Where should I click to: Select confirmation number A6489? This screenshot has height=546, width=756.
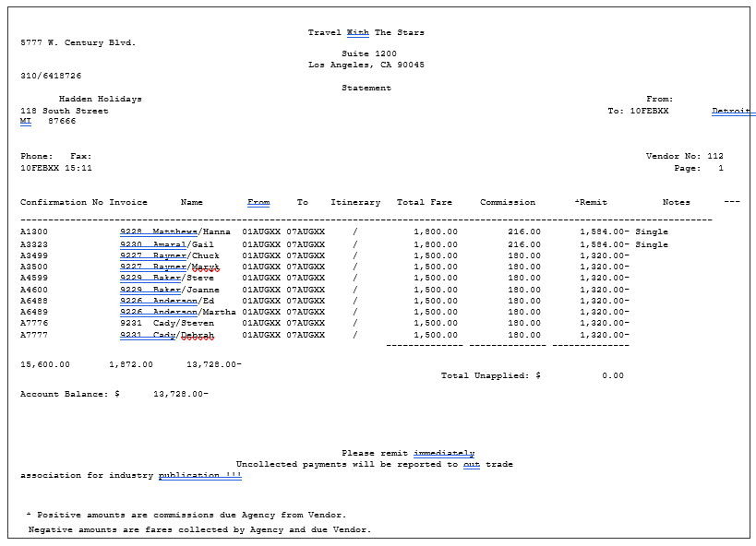(x=34, y=312)
